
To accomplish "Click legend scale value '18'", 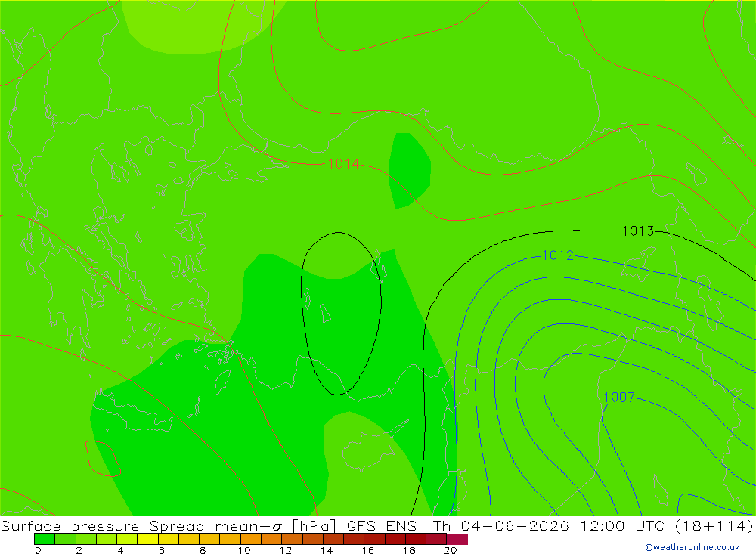I will (409, 550).
